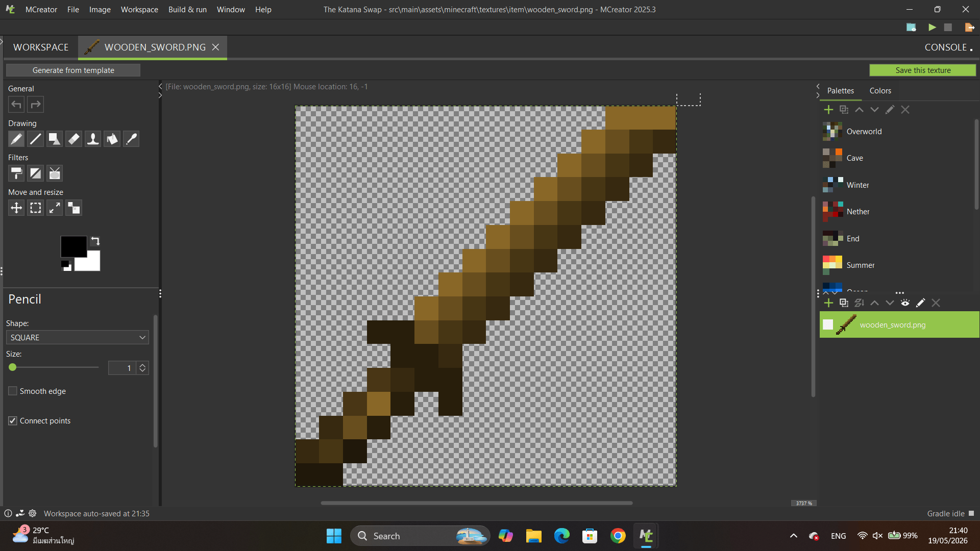Select the Line drawing tool
This screenshot has width=980, height=551.
[x=35, y=139]
